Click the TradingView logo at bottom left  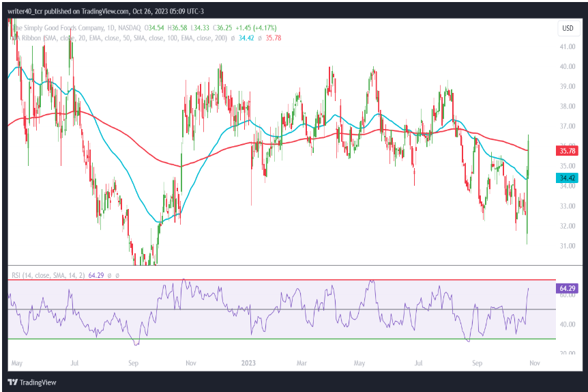click(x=32, y=382)
